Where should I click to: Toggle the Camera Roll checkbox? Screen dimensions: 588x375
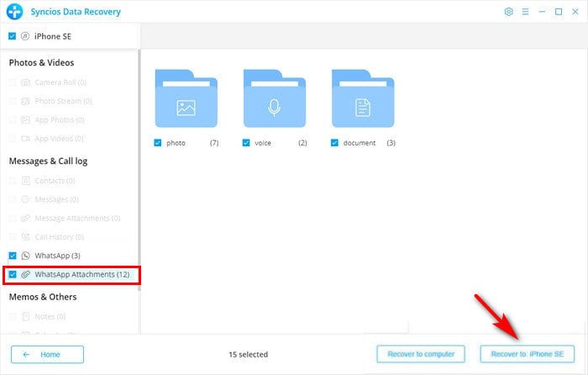[13, 82]
